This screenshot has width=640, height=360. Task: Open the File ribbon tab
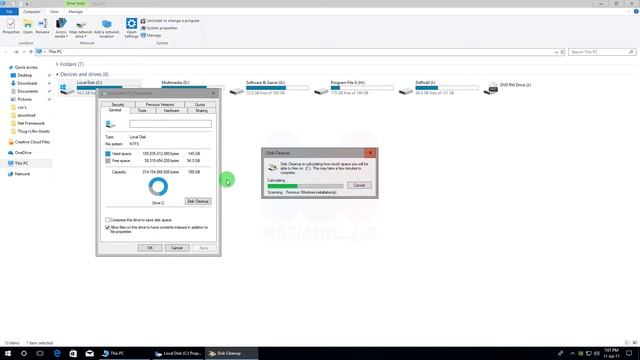point(9,12)
